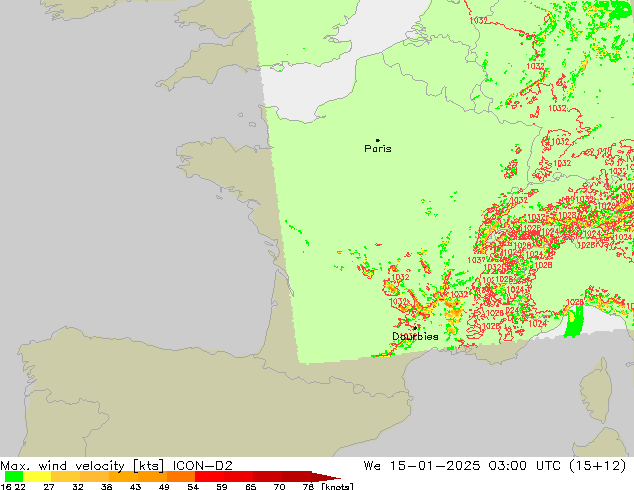The image size is (634, 490).
Task: Click the legend value 32
Action: point(78,487)
